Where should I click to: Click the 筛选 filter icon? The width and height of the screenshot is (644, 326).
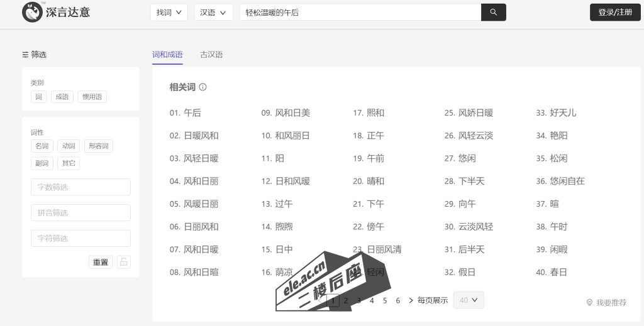pos(25,55)
